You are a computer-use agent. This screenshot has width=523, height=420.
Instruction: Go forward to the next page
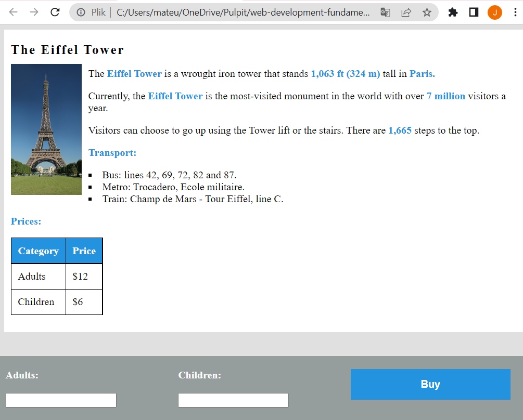(34, 12)
